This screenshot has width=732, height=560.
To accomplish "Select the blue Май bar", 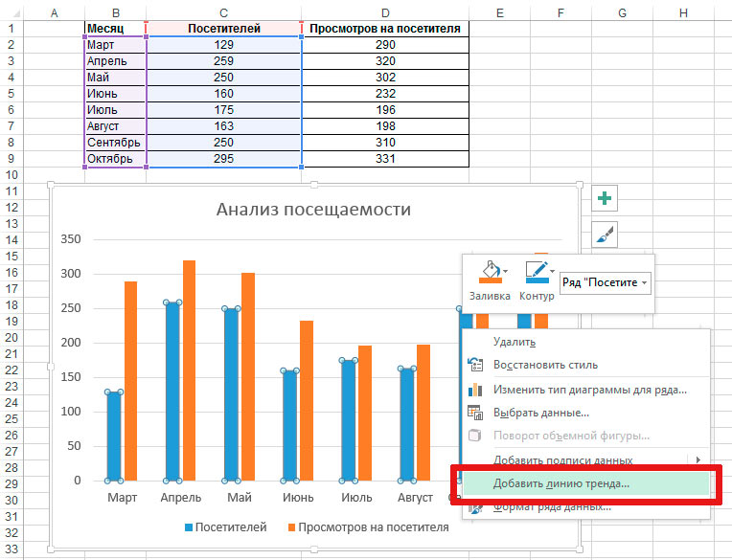I will (x=231, y=394).
